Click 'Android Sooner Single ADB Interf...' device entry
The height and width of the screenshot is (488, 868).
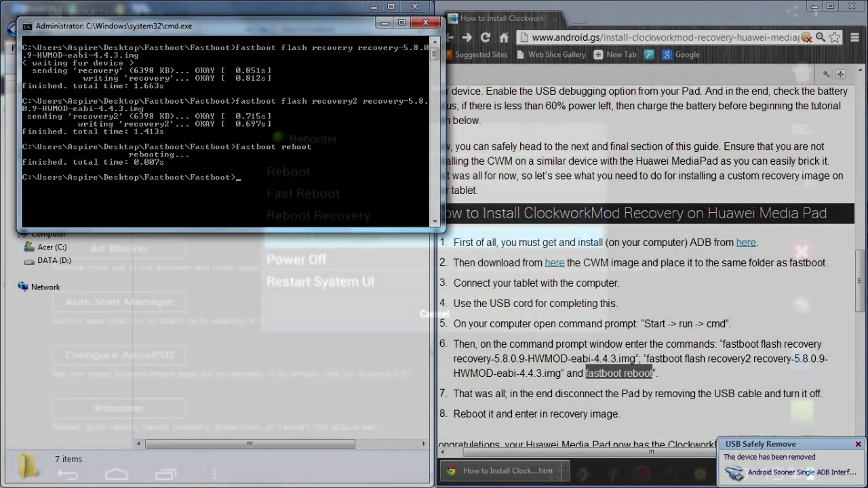pos(802,472)
